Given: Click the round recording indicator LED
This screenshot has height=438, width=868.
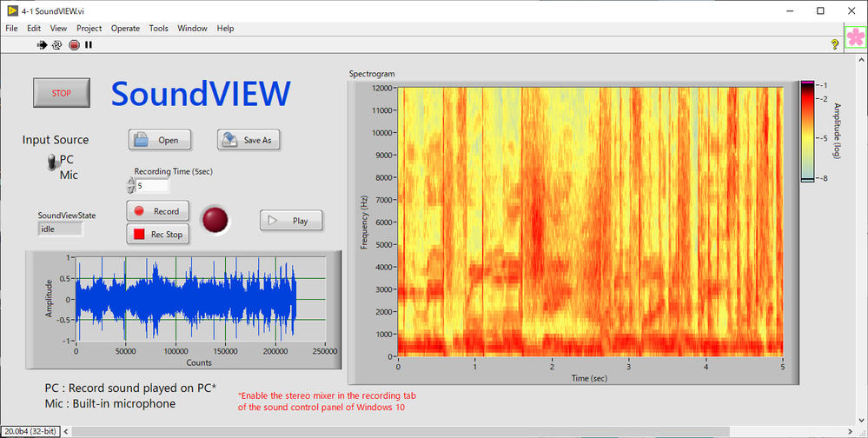Looking at the screenshot, I should tap(215, 220).
